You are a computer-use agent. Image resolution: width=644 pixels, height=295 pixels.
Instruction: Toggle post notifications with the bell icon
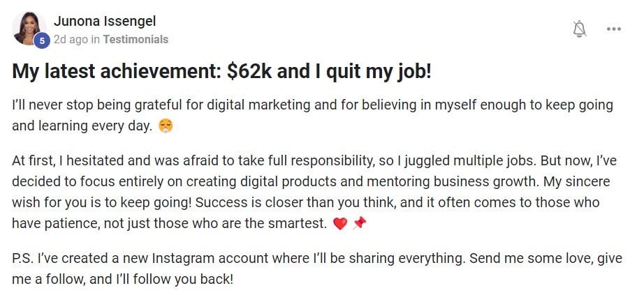coord(579,29)
